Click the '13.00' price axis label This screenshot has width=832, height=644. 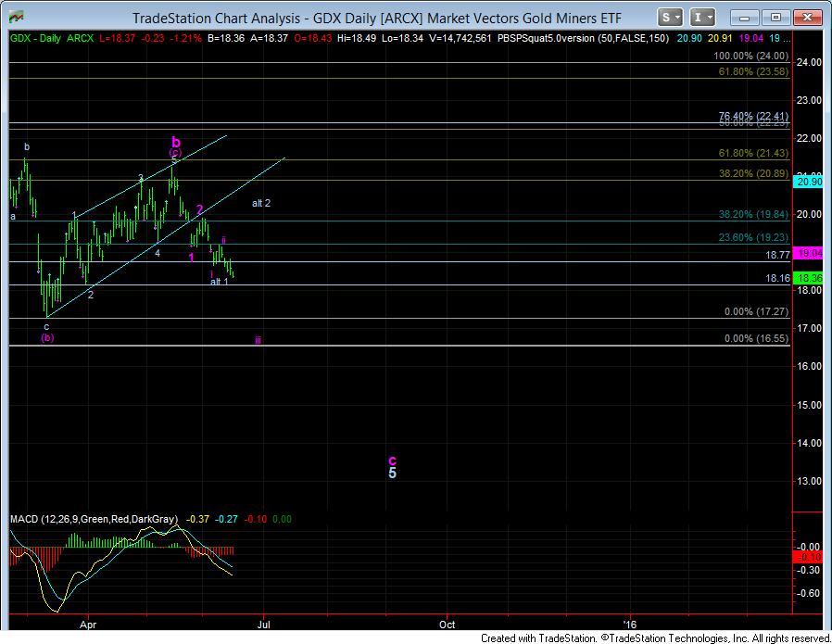809,481
